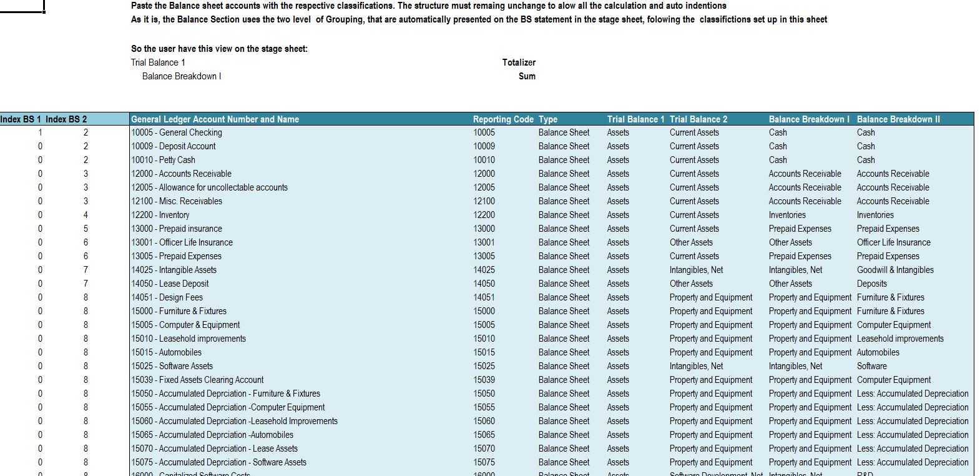Select 'Officer Life Insurance' Breakdown II cell
Screen dimensions: 980x476
coord(893,242)
